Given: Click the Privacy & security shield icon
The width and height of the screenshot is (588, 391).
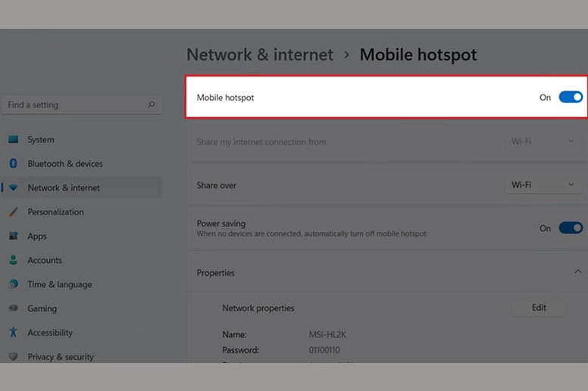Looking at the screenshot, I should pos(13,356).
